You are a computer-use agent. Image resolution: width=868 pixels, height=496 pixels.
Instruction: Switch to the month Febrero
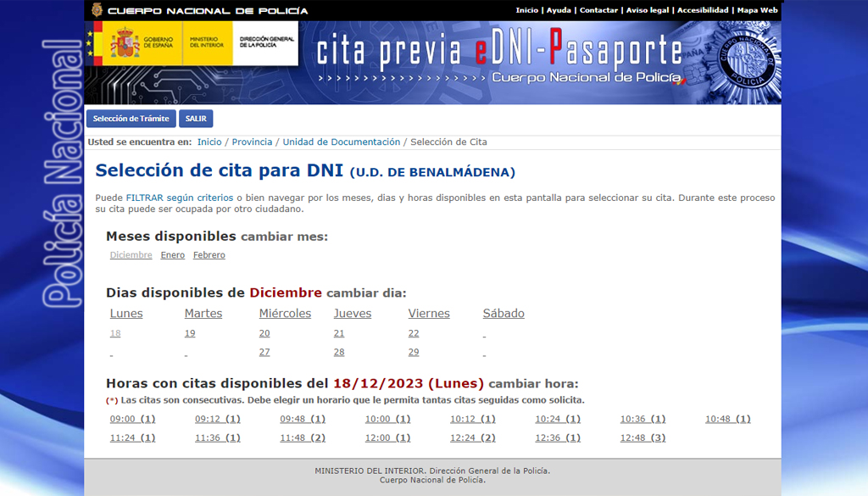click(x=209, y=254)
